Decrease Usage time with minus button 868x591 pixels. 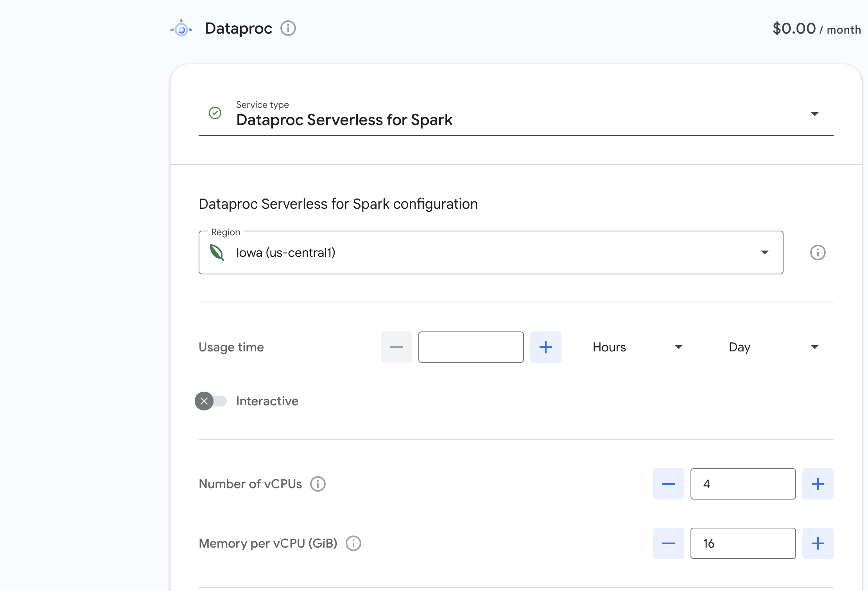396,347
